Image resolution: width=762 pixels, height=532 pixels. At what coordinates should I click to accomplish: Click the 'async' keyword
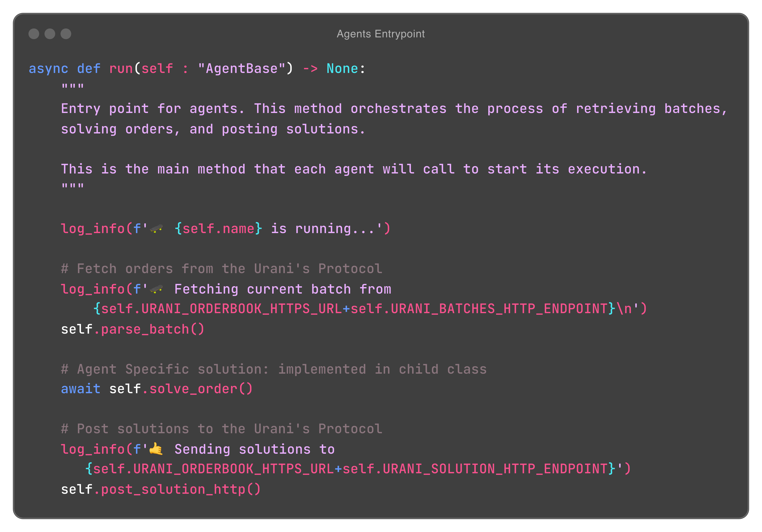(x=49, y=69)
